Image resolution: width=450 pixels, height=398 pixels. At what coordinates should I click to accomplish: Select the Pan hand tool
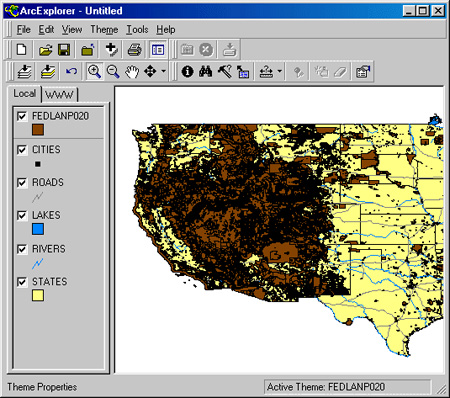(132, 71)
